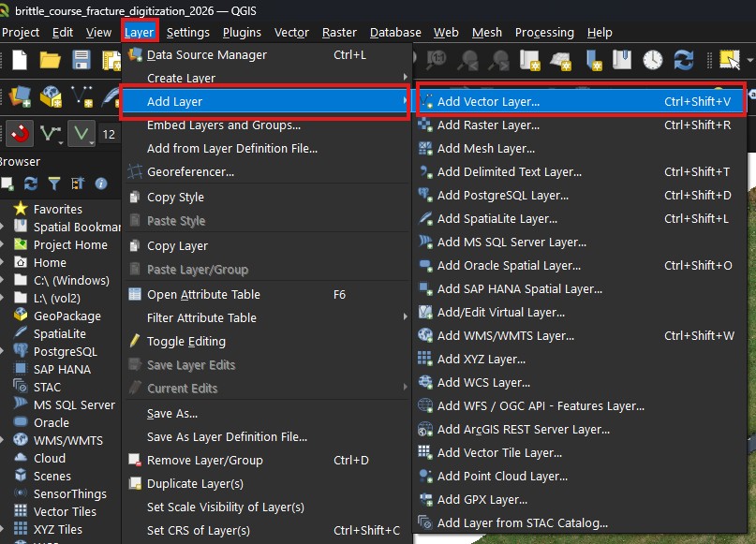Click the New Map View toolbar icon
The image size is (756, 544).
click(530, 60)
